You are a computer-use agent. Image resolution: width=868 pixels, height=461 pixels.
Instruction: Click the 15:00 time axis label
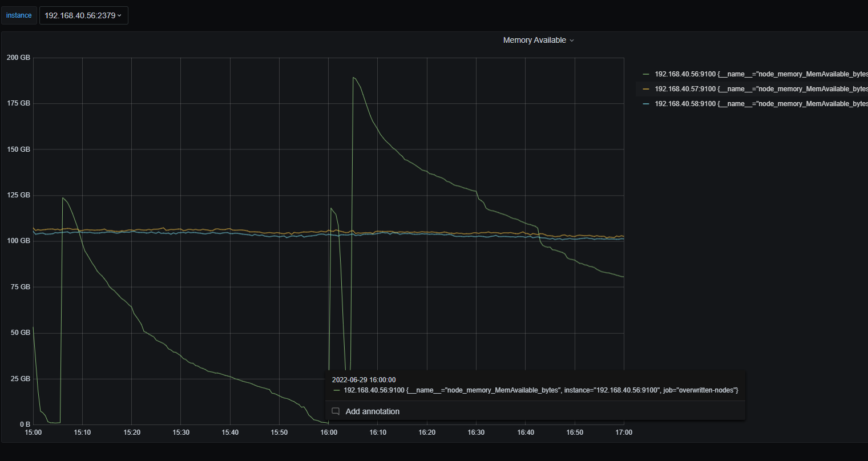(x=33, y=432)
